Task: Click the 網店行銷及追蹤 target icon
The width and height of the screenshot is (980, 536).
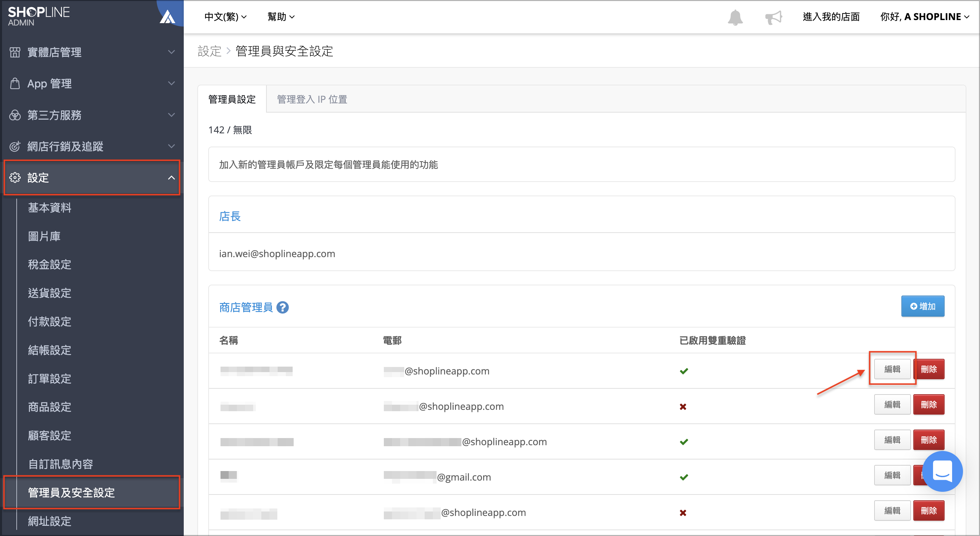Action: (15, 146)
